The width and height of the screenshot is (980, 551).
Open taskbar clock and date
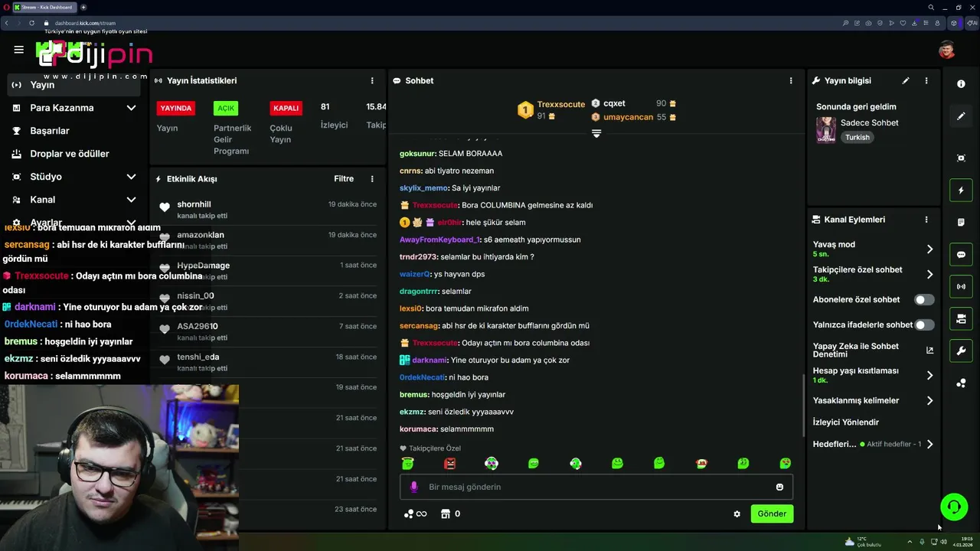[963, 542]
